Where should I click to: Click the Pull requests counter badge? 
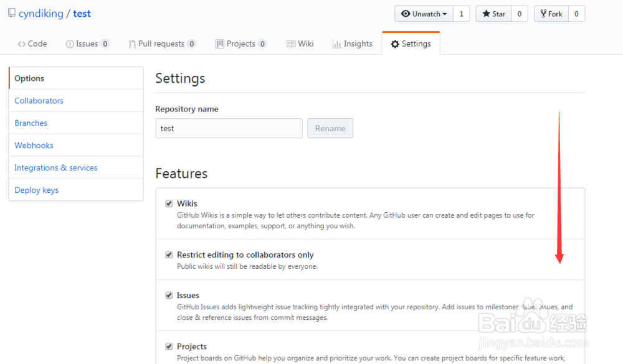point(191,44)
